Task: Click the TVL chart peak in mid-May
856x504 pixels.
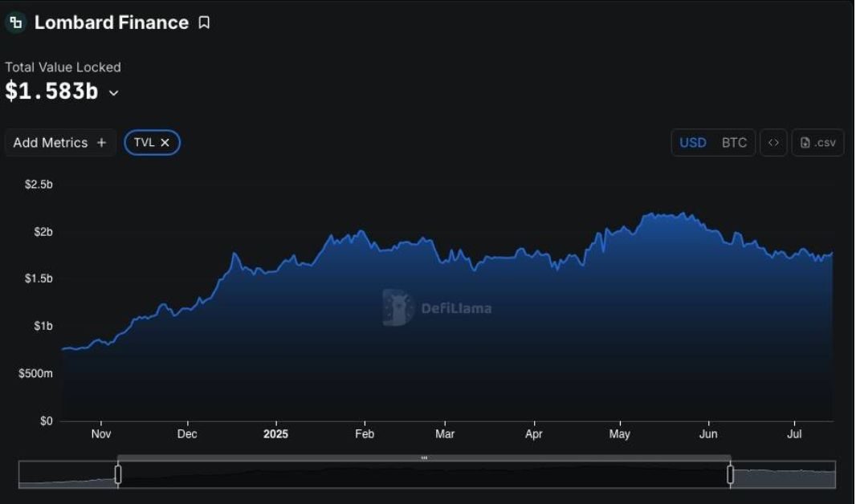Action: coord(650,214)
